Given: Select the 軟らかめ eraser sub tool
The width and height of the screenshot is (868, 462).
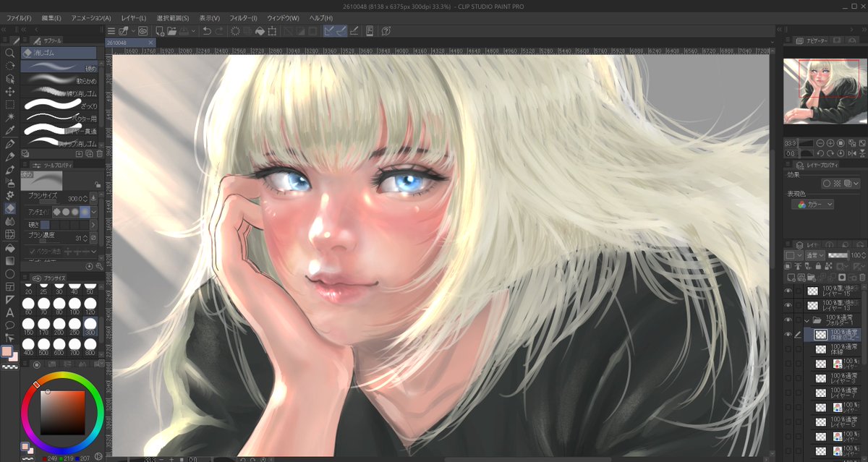Looking at the screenshot, I should pos(59,80).
